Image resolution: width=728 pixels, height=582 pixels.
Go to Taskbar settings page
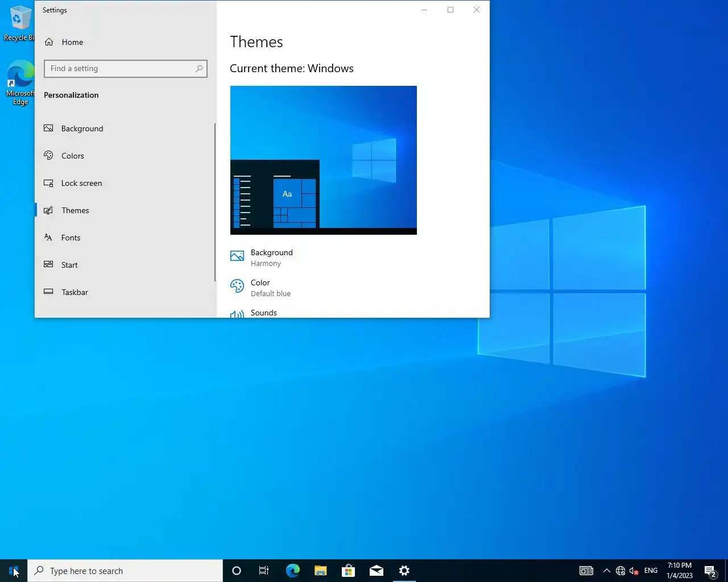click(125, 292)
